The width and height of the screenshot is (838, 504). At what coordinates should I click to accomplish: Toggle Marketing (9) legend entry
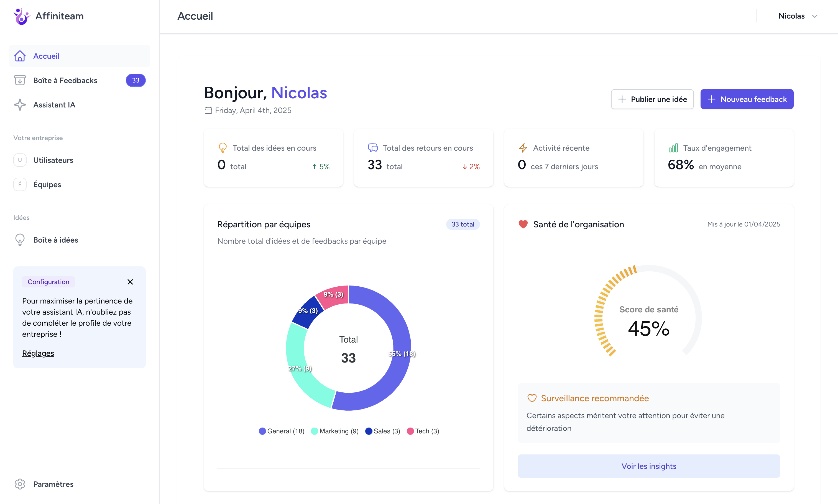(335, 431)
